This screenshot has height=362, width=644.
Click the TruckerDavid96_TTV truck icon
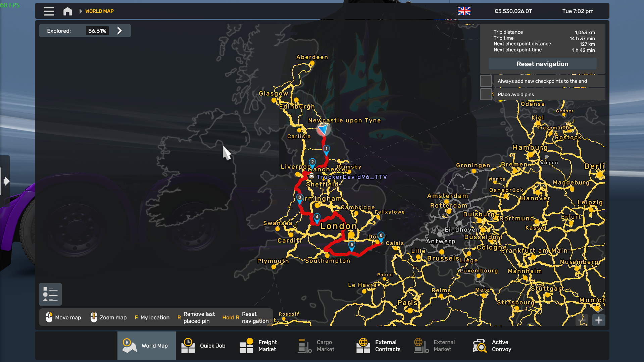click(311, 176)
